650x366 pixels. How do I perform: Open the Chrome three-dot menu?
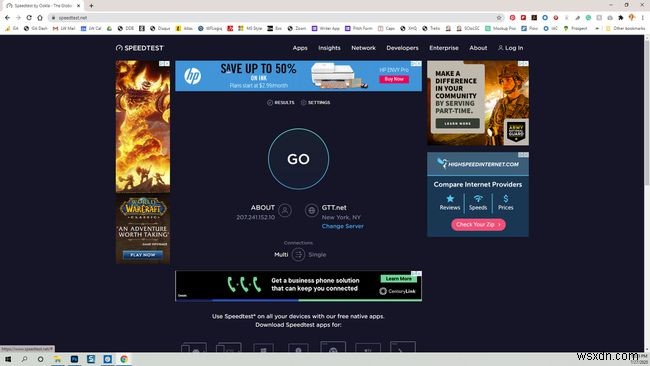(643, 17)
